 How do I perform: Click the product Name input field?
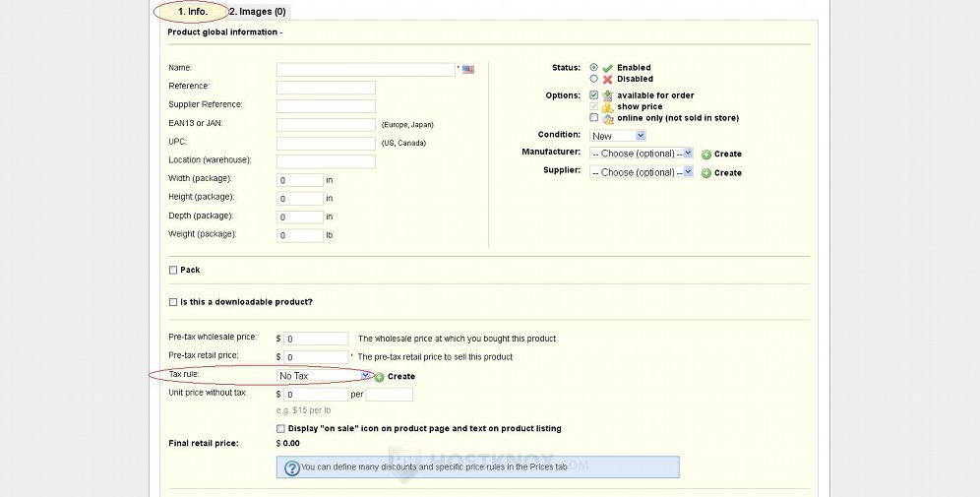pos(366,70)
